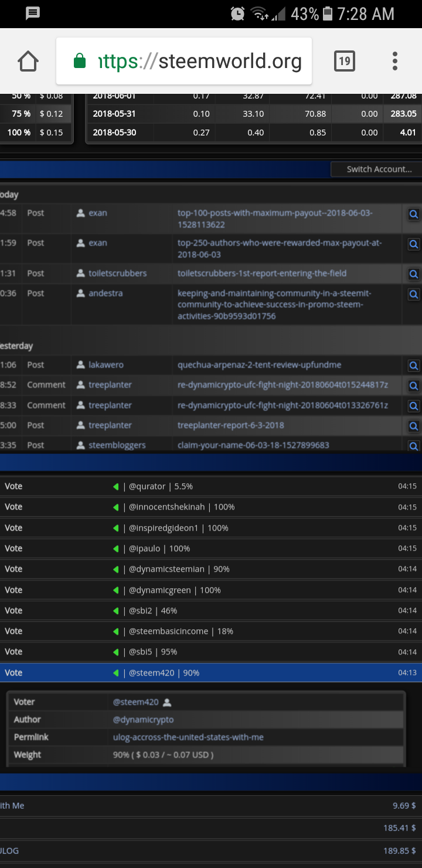Expand the @sbi2 46% vote row
Screen dimensions: 422x868
click(x=211, y=611)
